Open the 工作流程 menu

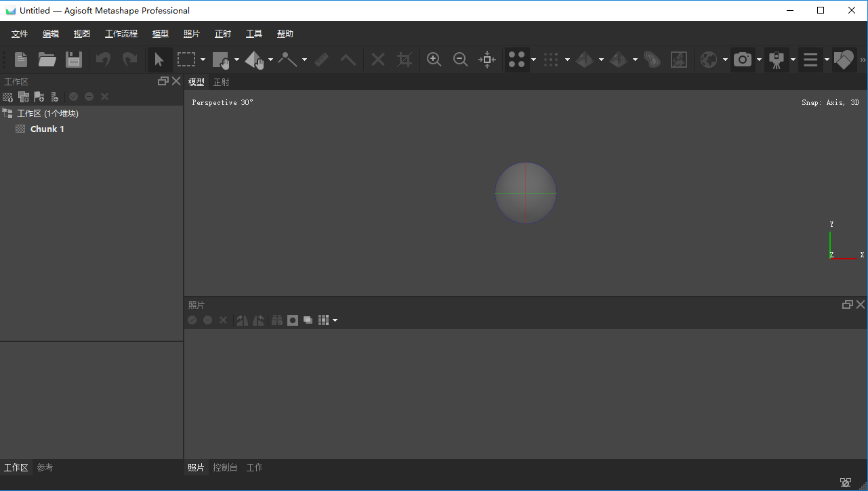click(x=121, y=33)
